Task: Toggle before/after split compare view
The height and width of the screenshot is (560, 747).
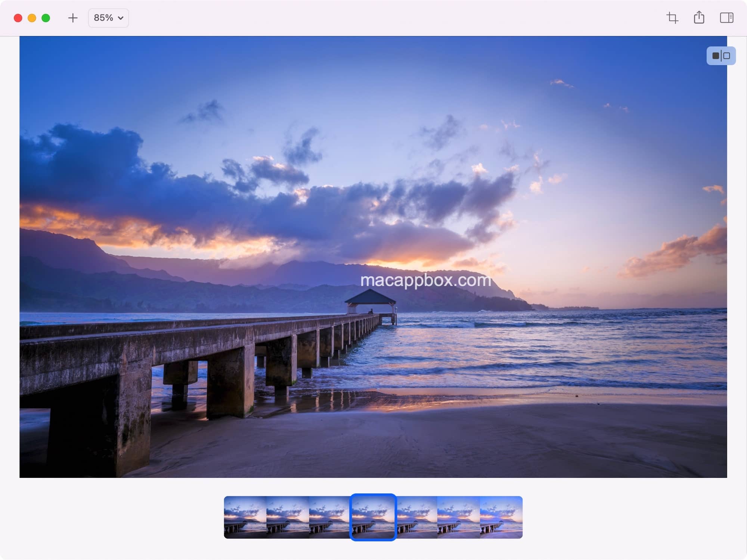Action: 721,56
